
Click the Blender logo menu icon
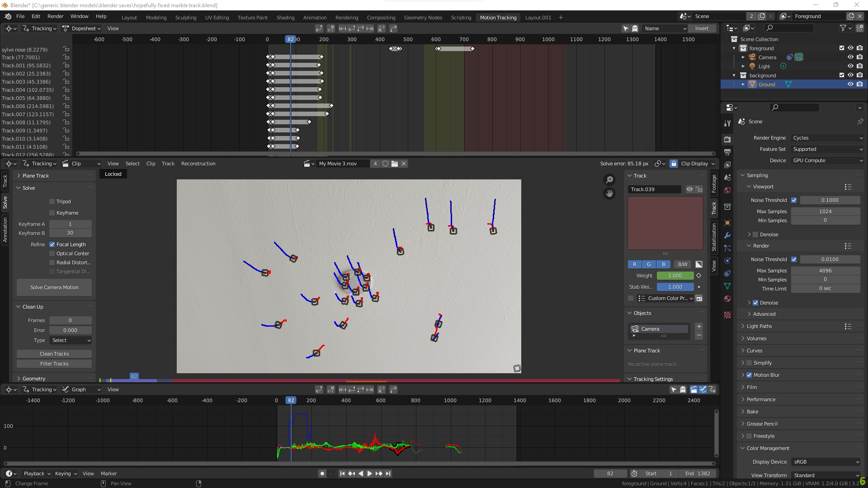click(x=8, y=16)
